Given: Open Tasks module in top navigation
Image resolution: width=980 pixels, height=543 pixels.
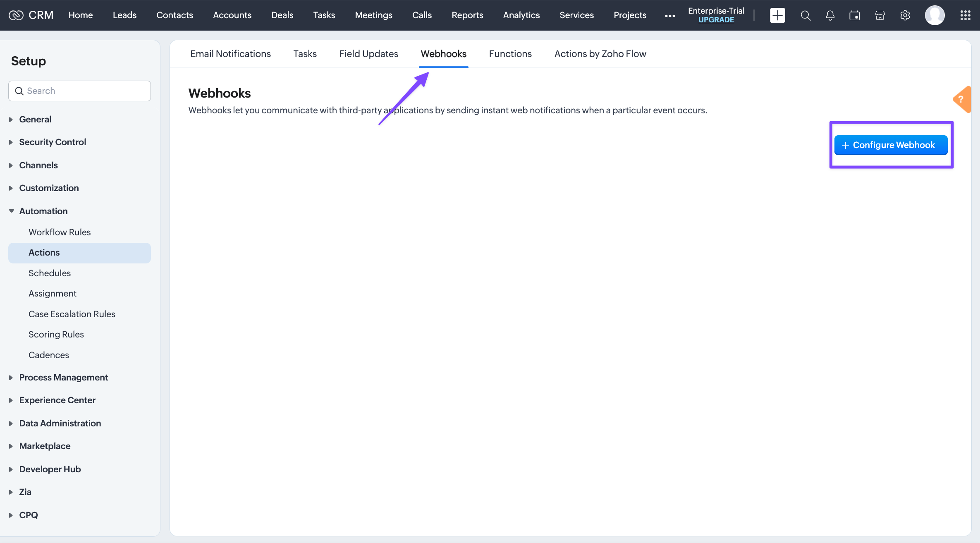Looking at the screenshot, I should [x=324, y=15].
